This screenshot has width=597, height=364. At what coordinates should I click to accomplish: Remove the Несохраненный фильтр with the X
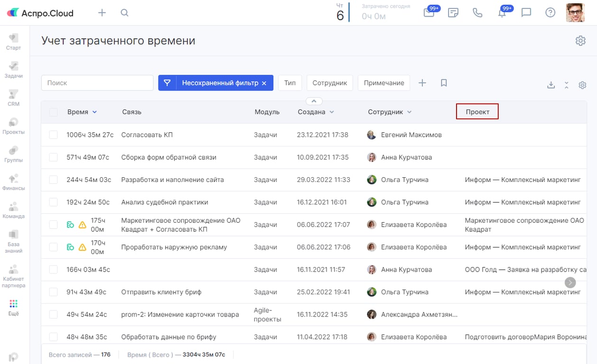264,83
